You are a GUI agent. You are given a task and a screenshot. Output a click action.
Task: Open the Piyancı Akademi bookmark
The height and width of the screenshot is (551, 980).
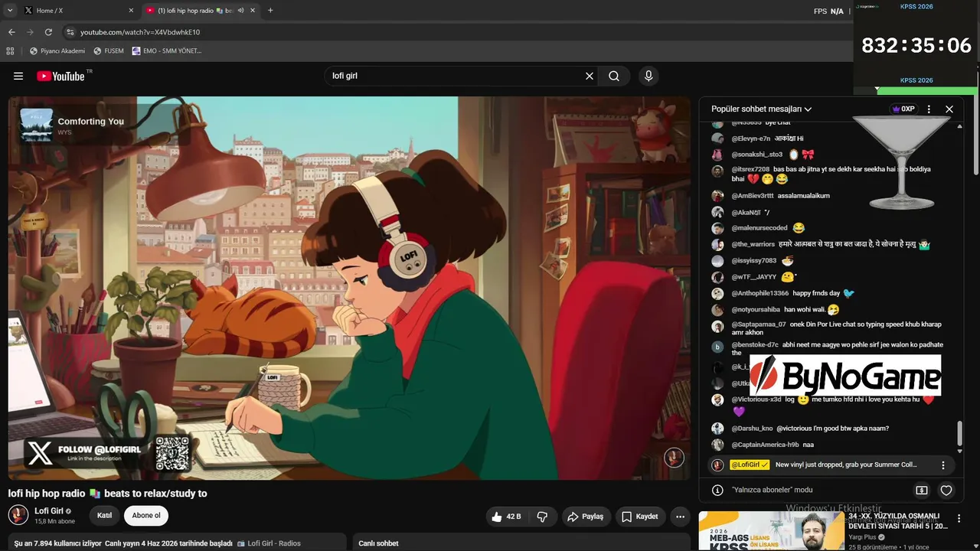tap(57, 51)
